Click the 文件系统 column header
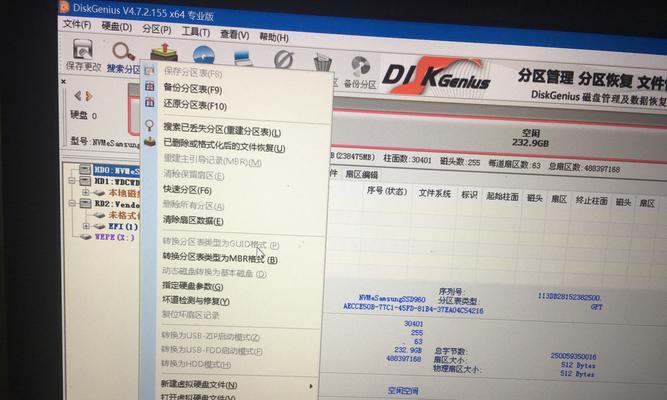667x400 pixels. tap(434, 194)
